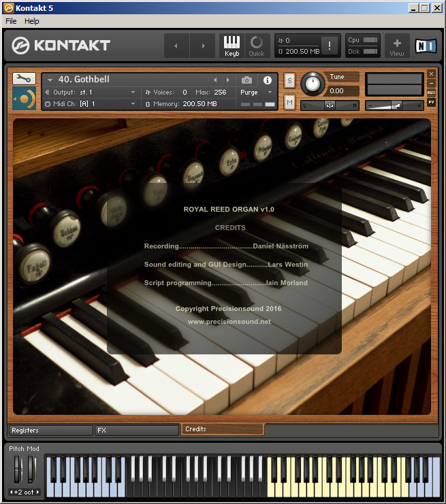The height and width of the screenshot is (504, 446).
Task: Select the Credits tab
Action: [x=223, y=429]
